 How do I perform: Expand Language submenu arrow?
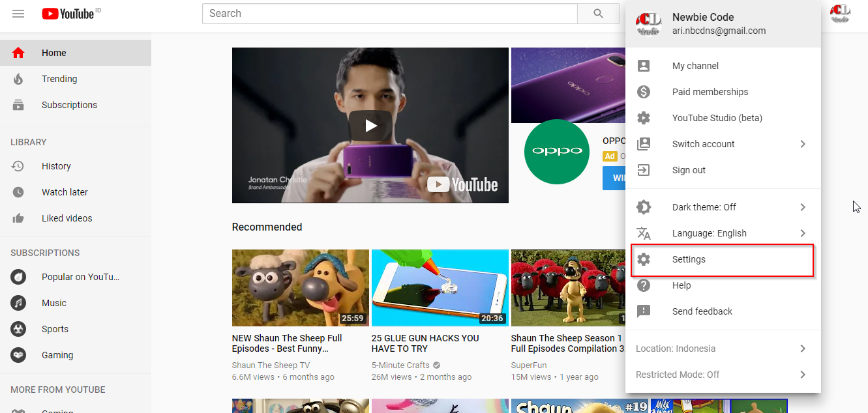(803, 233)
